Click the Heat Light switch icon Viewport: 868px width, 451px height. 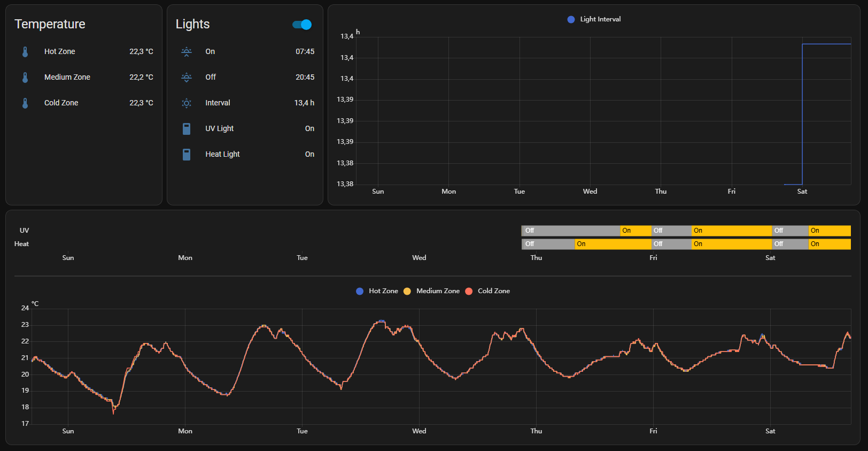(x=187, y=155)
